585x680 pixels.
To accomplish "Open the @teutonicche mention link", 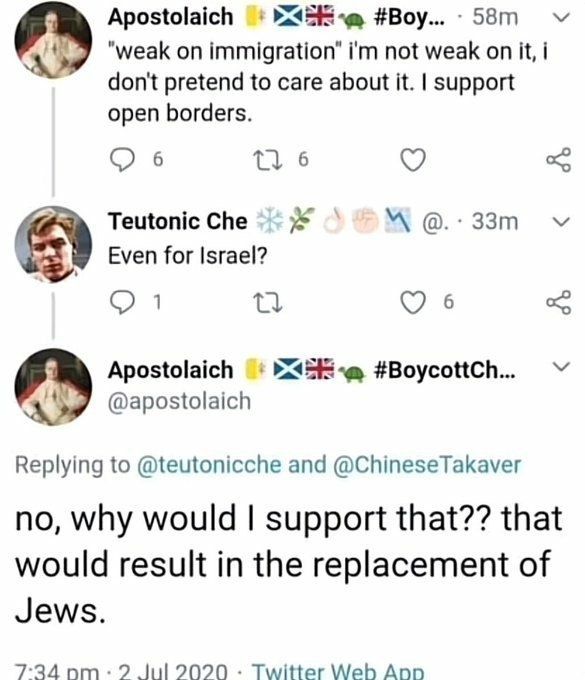I will (x=209, y=465).
